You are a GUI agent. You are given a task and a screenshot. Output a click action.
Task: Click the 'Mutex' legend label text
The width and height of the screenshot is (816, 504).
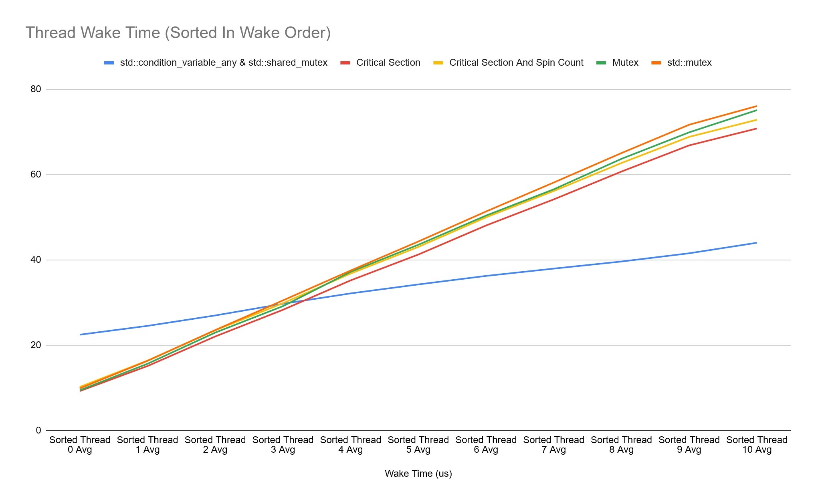point(625,63)
